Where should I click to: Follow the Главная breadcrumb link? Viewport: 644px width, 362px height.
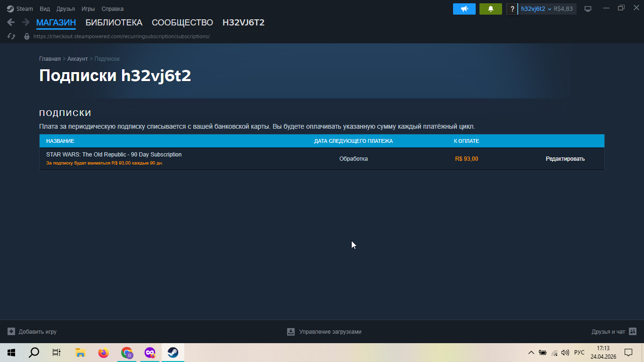50,59
